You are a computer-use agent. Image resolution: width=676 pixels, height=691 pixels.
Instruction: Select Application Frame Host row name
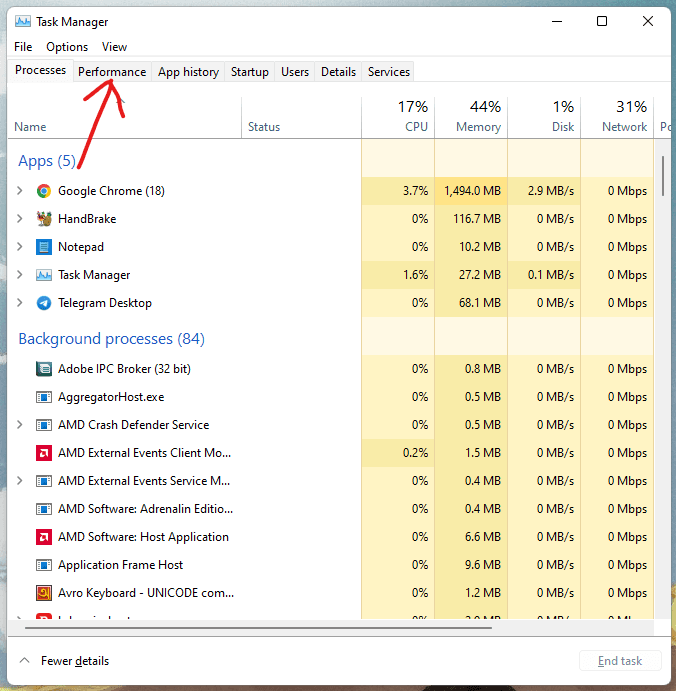(x=120, y=565)
